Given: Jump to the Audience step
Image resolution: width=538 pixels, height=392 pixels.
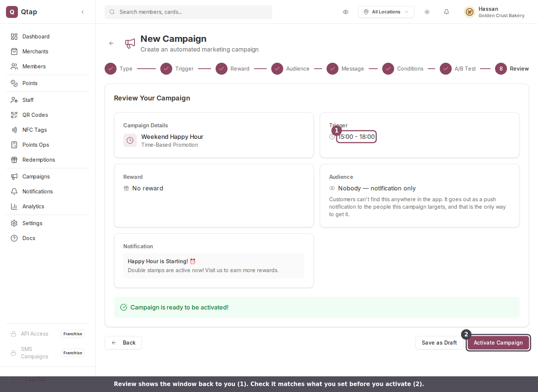Looking at the screenshot, I should pos(290,69).
